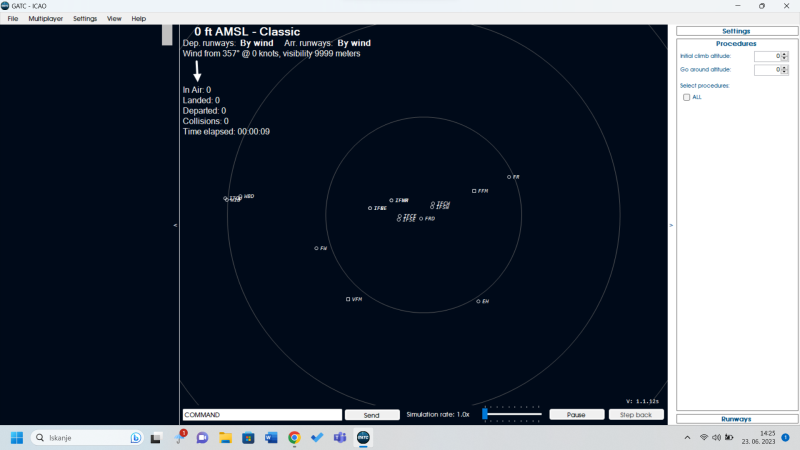This screenshot has height=450, width=800.
Task: Click the Windows taskbar search box
Action: [87, 438]
